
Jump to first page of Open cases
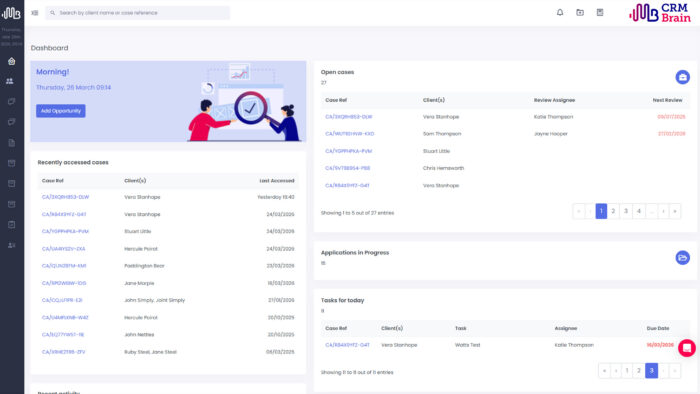[579, 211]
